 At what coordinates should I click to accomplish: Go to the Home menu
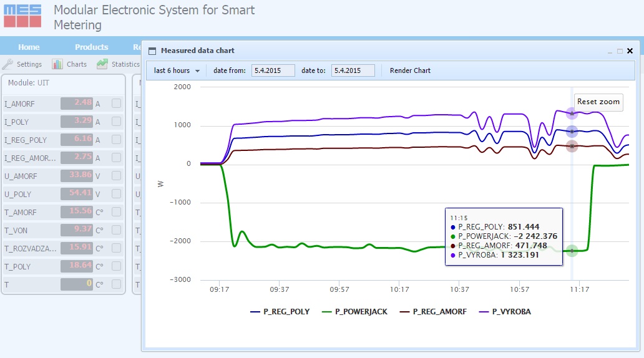pos(29,47)
